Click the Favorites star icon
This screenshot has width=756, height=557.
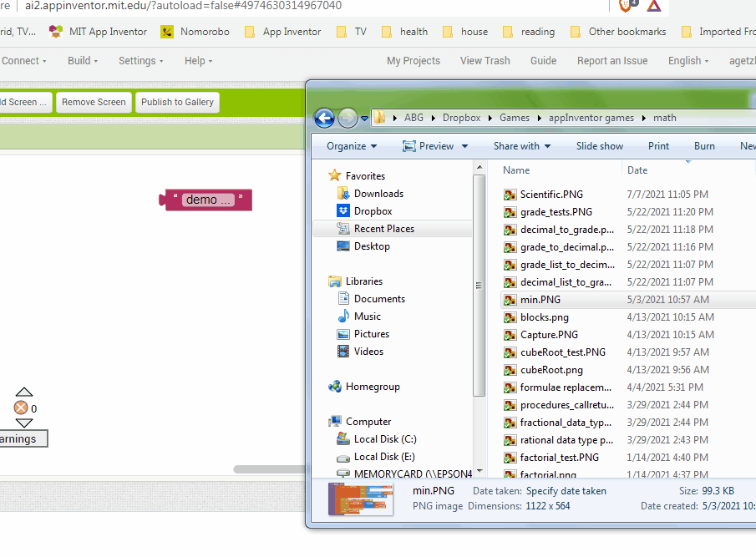335,175
